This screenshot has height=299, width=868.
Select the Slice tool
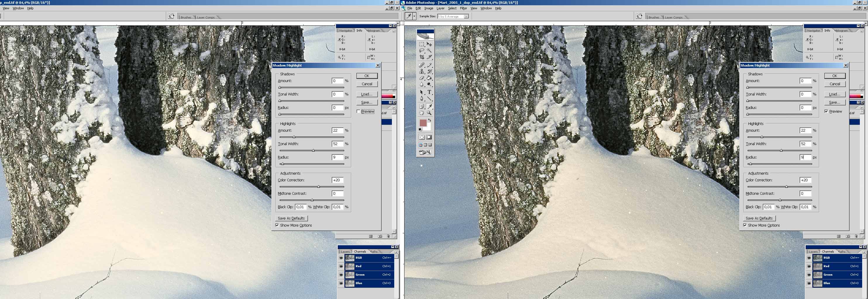click(x=429, y=57)
